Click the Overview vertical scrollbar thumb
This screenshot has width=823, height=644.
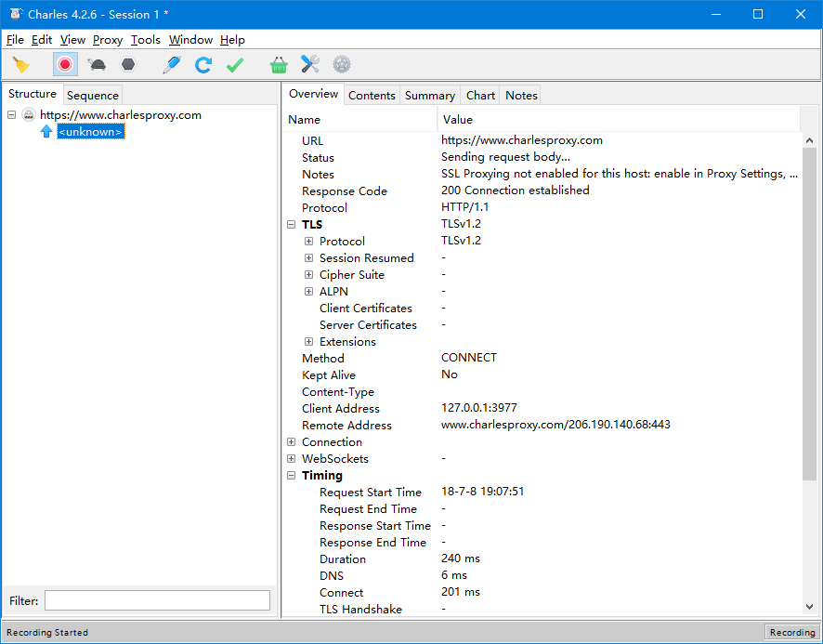click(809, 314)
